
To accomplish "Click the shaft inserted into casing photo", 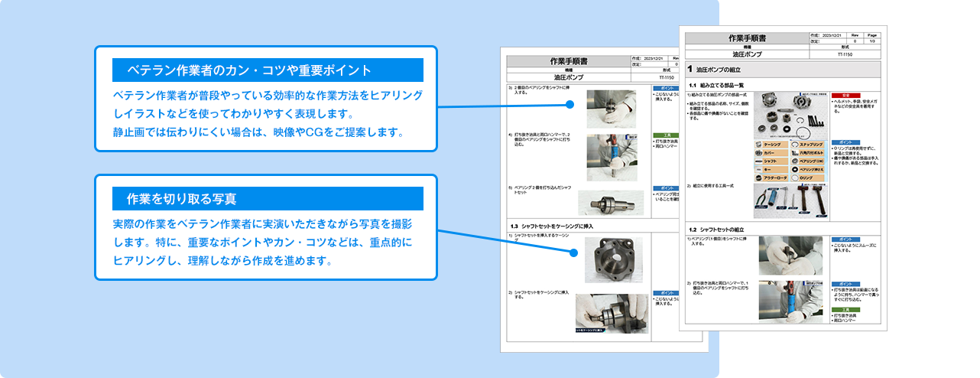I will click(612, 314).
